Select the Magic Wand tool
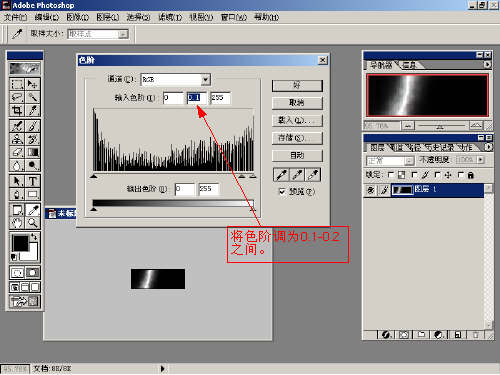Screen dimensions: 500x375 33,97
